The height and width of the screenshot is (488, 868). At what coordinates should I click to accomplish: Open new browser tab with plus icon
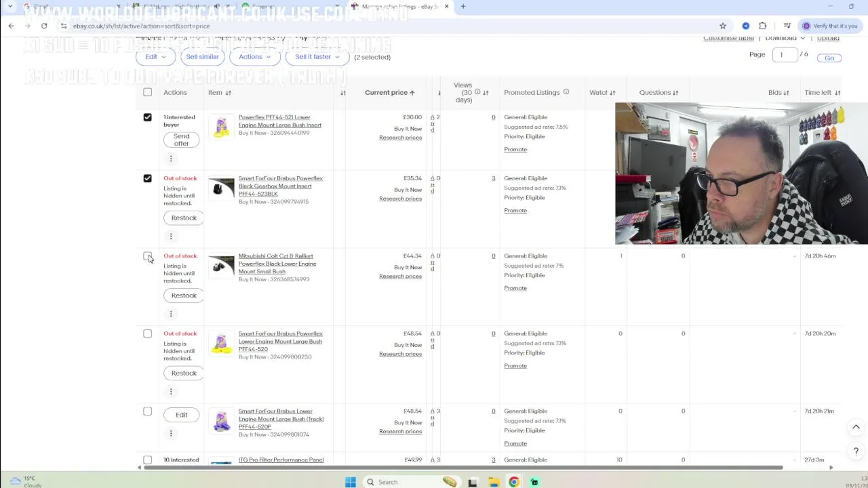click(463, 7)
